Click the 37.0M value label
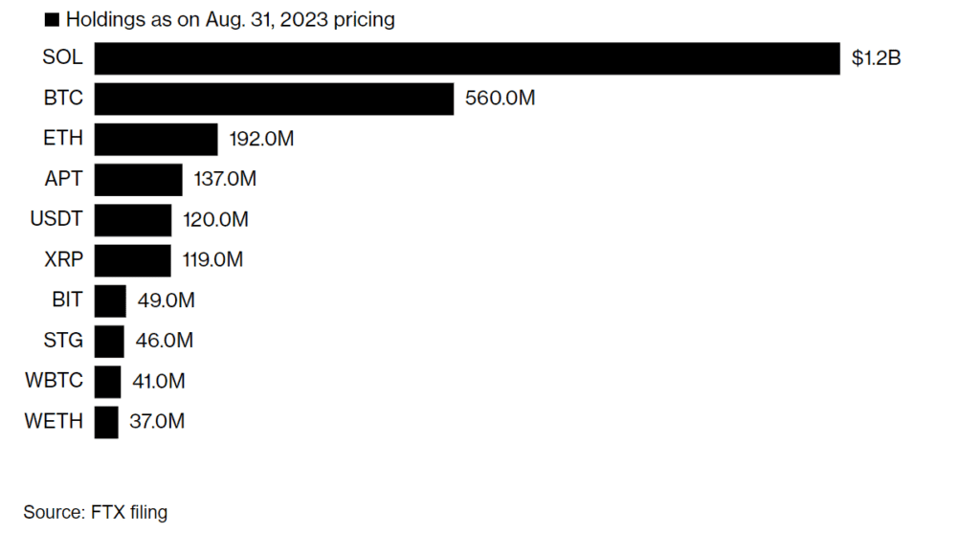This screenshot has width=980, height=533. [157, 421]
